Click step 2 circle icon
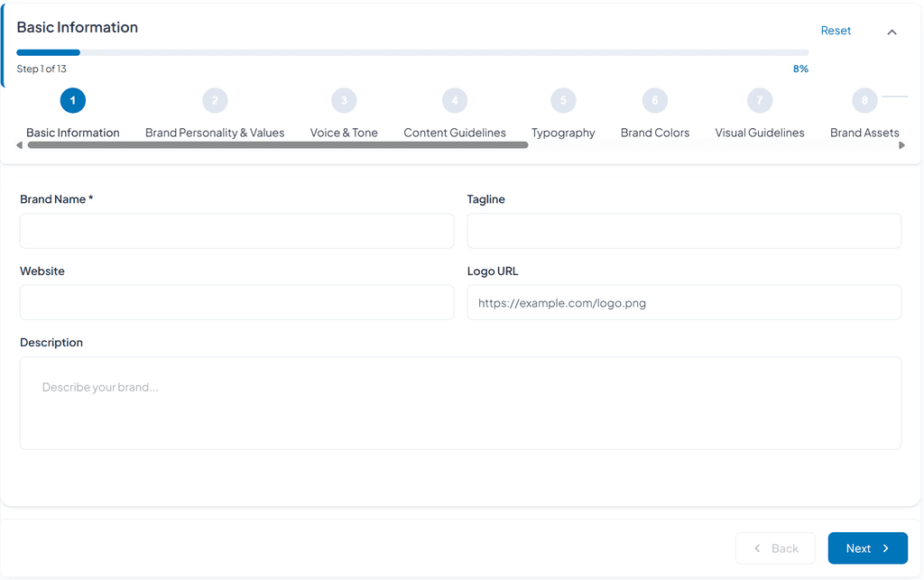Screen dimensions: 924x580 click(215, 101)
